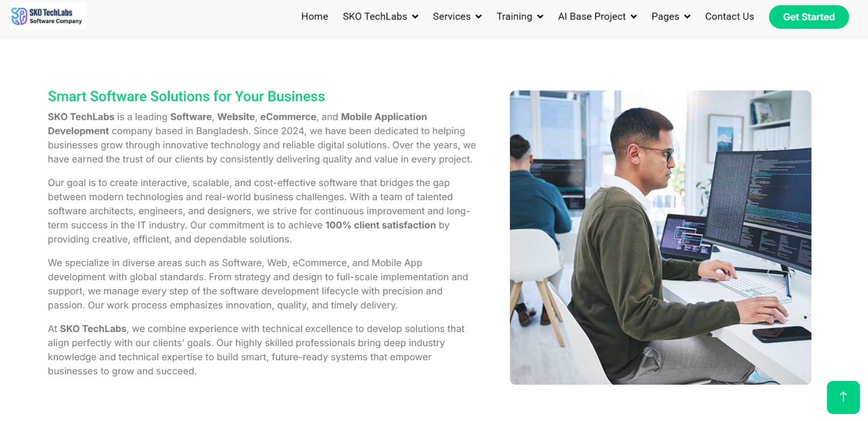This screenshot has height=421, width=868.
Task: Click the developer at computer photo
Action: click(660, 238)
